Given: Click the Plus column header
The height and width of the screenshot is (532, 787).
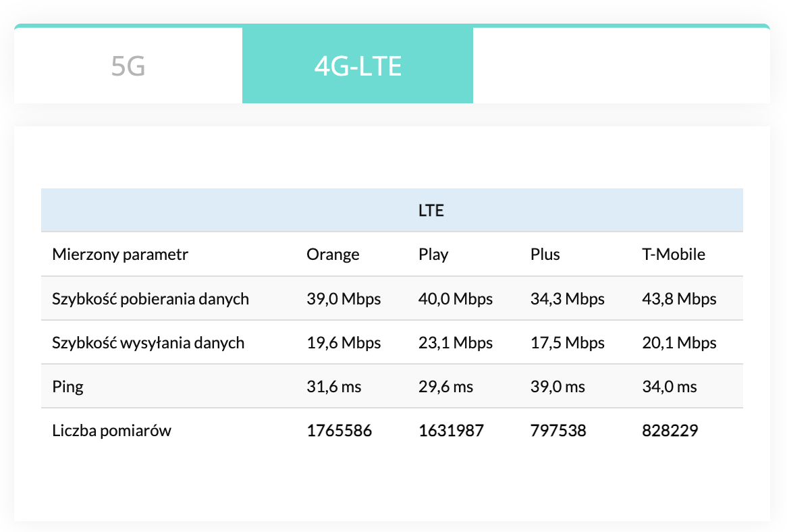Looking at the screenshot, I should 545,255.
